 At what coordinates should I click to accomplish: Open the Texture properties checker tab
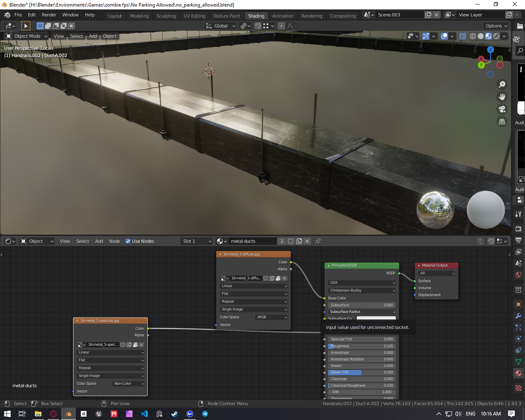point(518,388)
